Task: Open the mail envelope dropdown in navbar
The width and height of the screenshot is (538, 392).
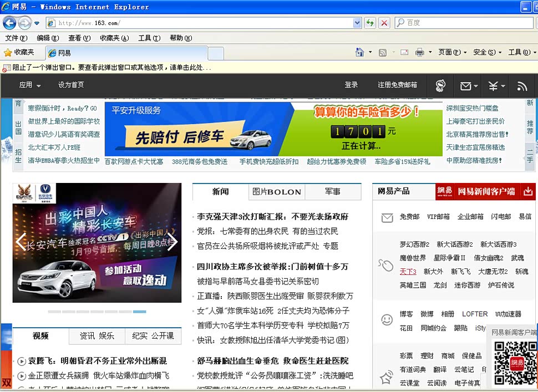Action: [469, 86]
